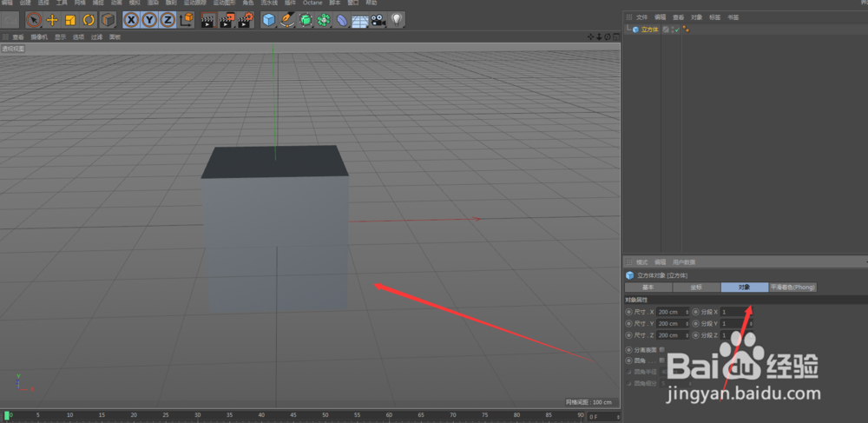Click the viewport move navigation icon
This screenshot has height=423, width=868.
tap(590, 37)
